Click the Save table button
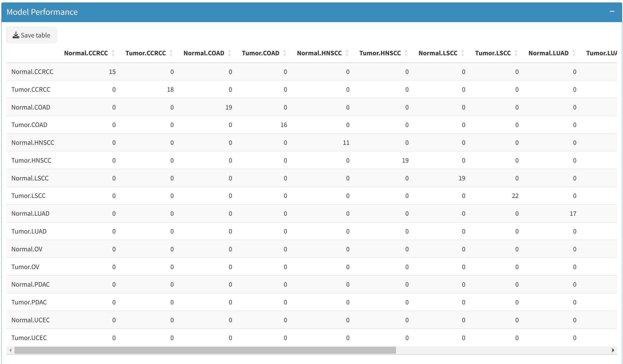The image size is (623, 364). click(x=32, y=35)
